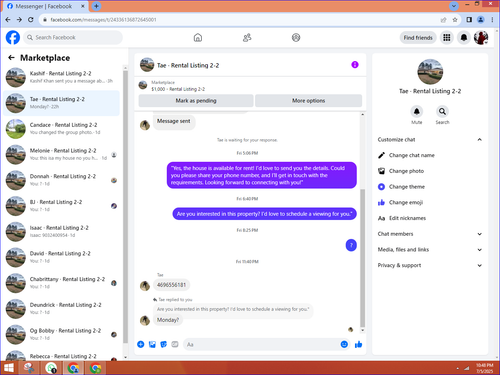The width and height of the screenshot is (500, 375).
Task: Expand the Chat members section
Action: tap(430, 234)
